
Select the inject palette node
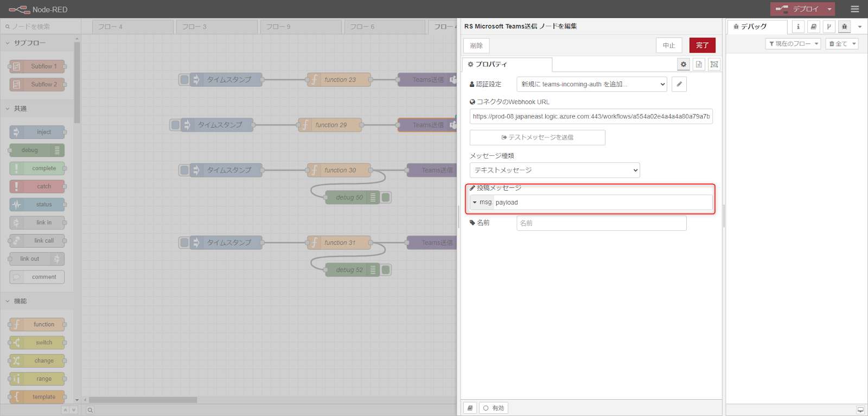tap(37, 132)
